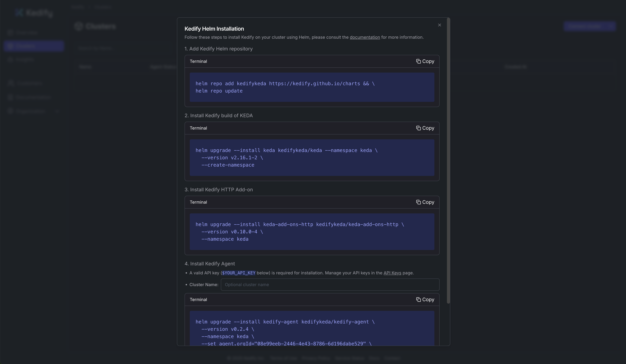
Task: Open the API Keys page link
Action: 392,273
